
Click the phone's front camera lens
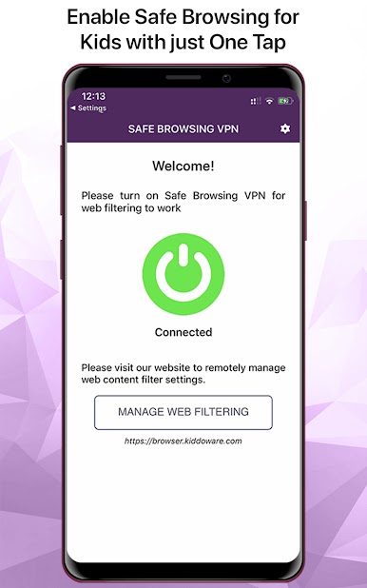coord(226,78)
